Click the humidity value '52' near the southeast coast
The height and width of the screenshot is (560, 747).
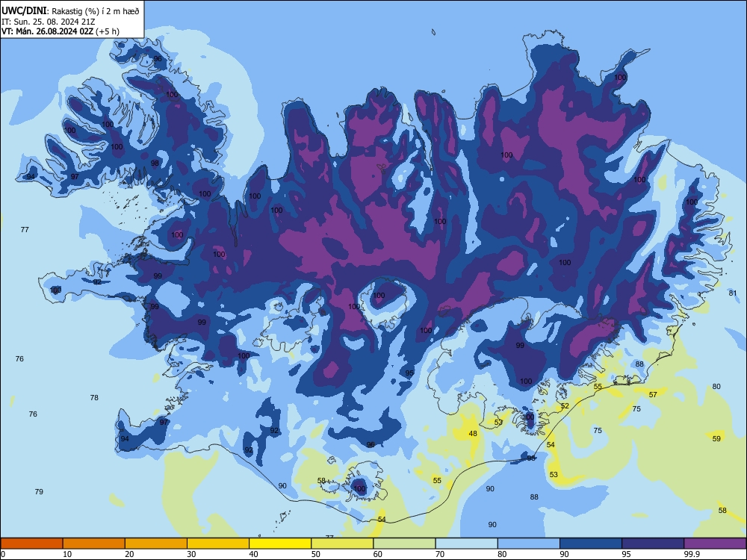coord(565,405)
